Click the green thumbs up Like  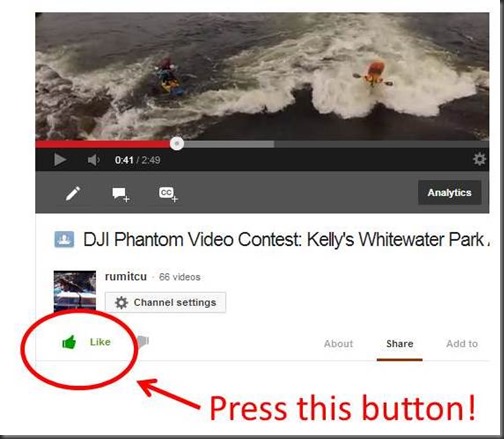pyautogui.click(x=86, y=342)
